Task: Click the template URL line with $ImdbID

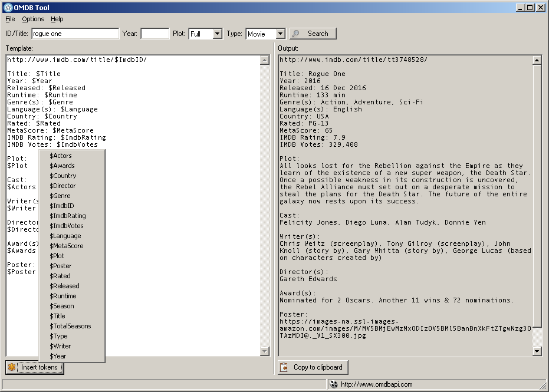Action: click(x=77, y=60)
